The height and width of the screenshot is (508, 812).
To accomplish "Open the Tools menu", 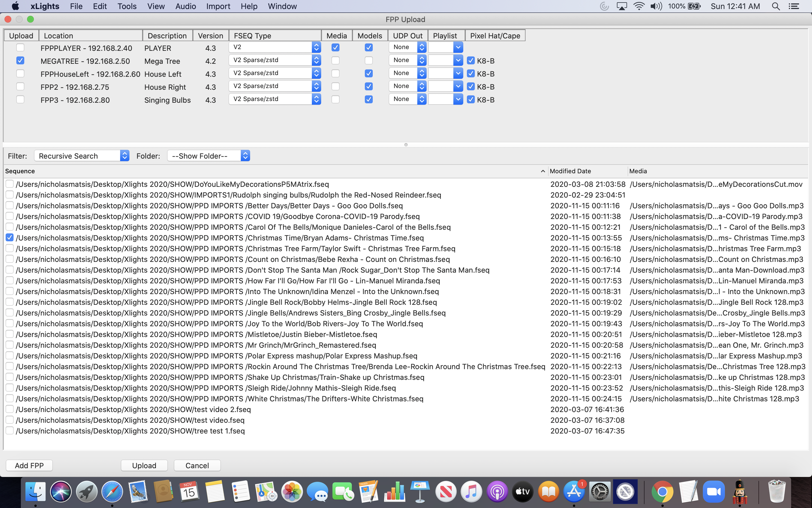I will (x=127, y=6).
